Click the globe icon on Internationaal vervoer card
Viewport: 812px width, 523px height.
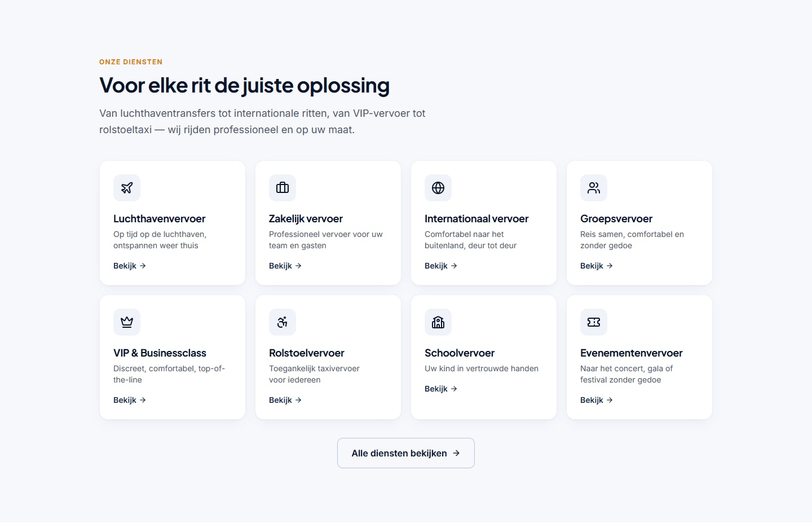point(438,188)
